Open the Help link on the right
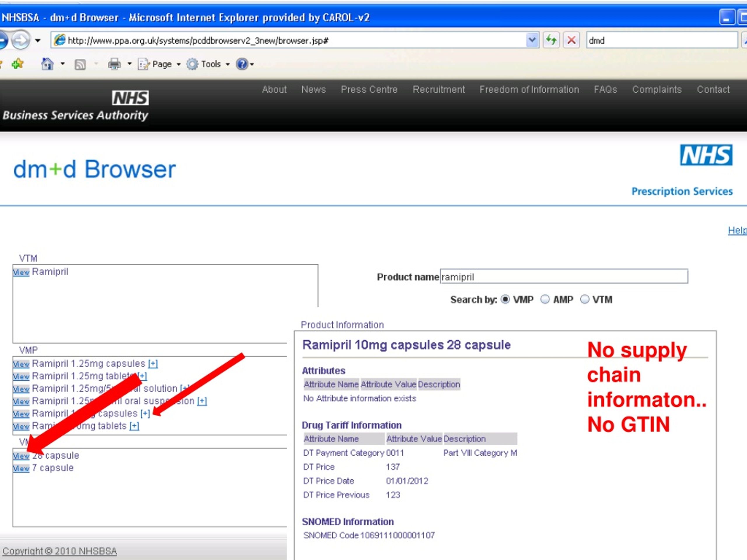747x560 pixels. tap(737, 230)
